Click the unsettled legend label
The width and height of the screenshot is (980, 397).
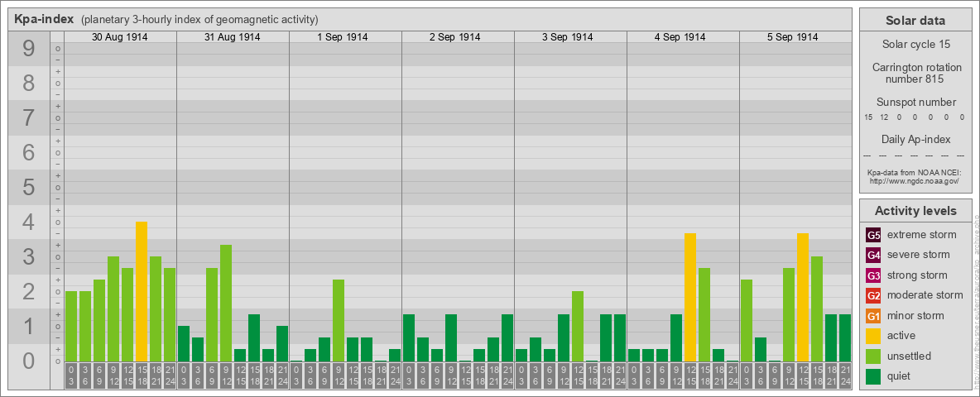pos(910,356)
